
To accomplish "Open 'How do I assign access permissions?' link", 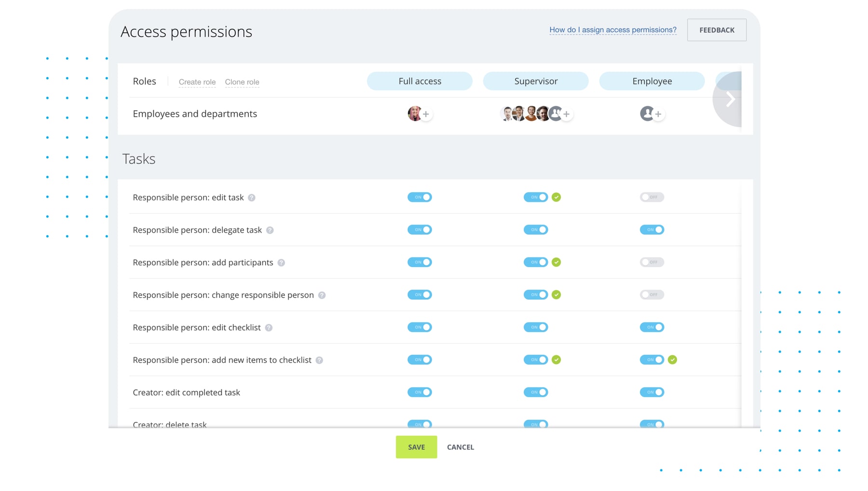I will coord(612,30).
